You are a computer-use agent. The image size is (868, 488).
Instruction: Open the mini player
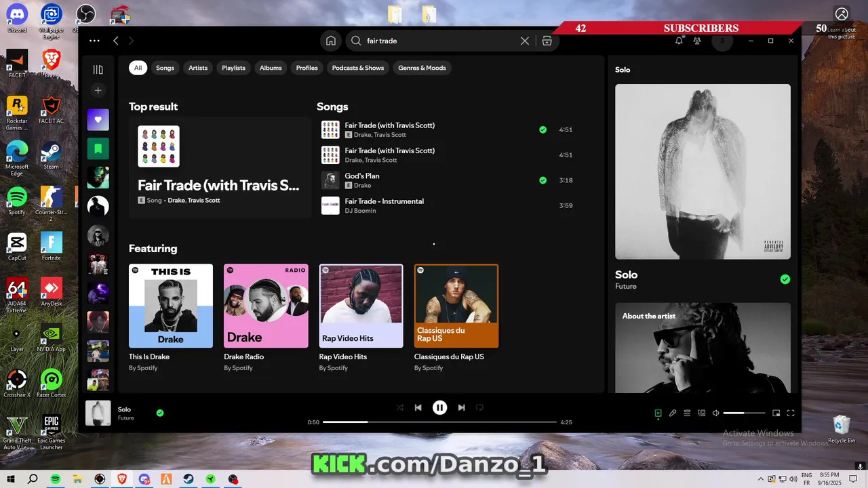(776, 413)
